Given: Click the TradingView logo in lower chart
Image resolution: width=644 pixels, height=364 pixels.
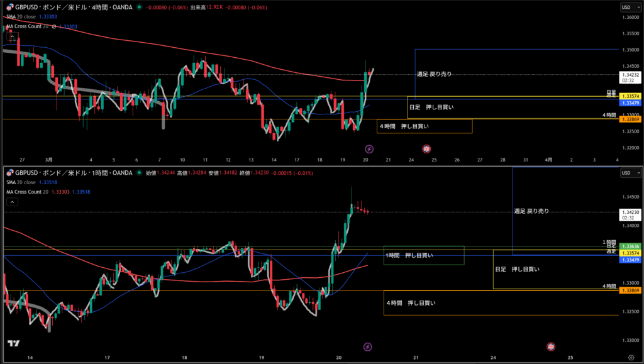Looking at the screenshot, I should (x=12, y=343).
